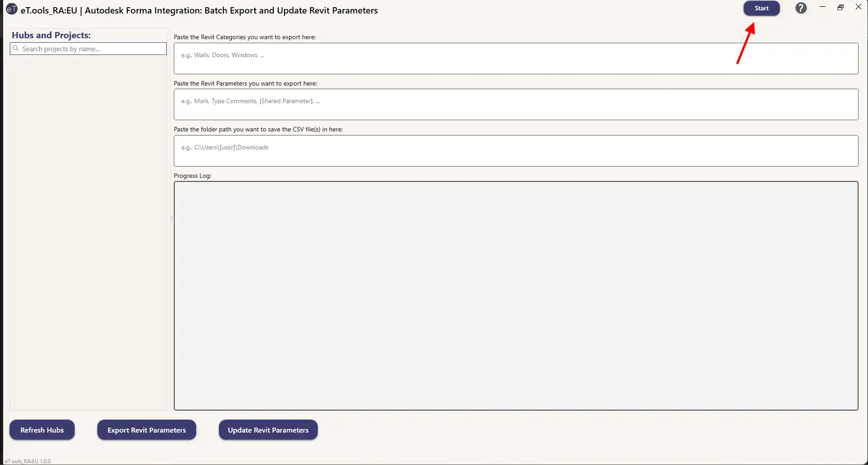Click the eT.ools app logo icon

11,9
